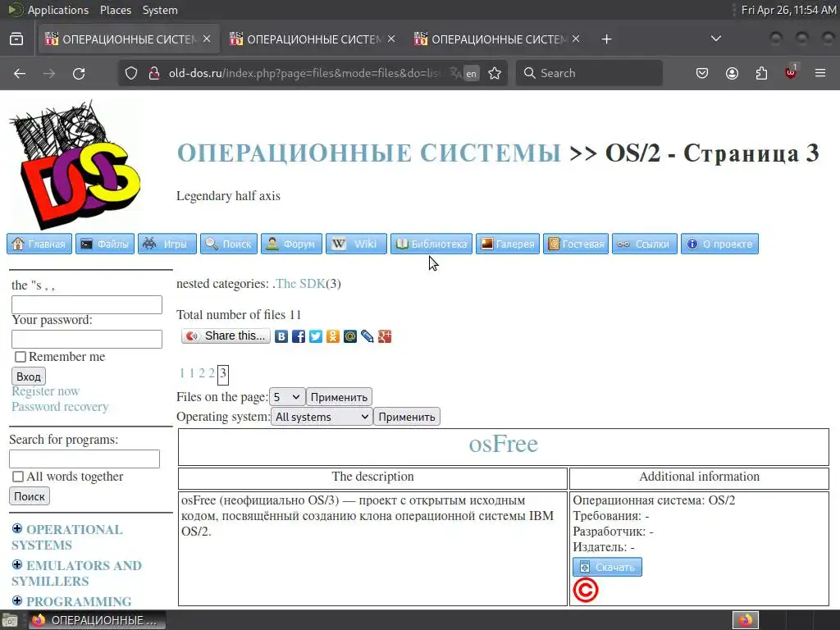Toggle the Remember me checkbox

click(x=21, y=357)
